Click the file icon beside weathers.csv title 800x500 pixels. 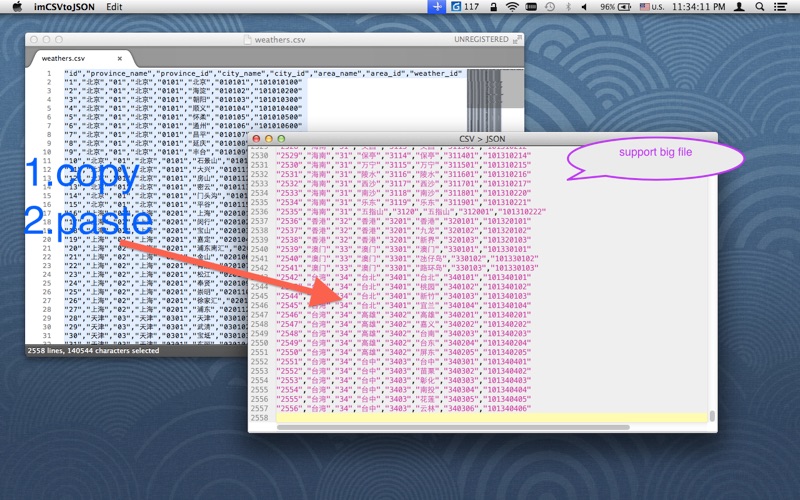click(x=247, y=39)
